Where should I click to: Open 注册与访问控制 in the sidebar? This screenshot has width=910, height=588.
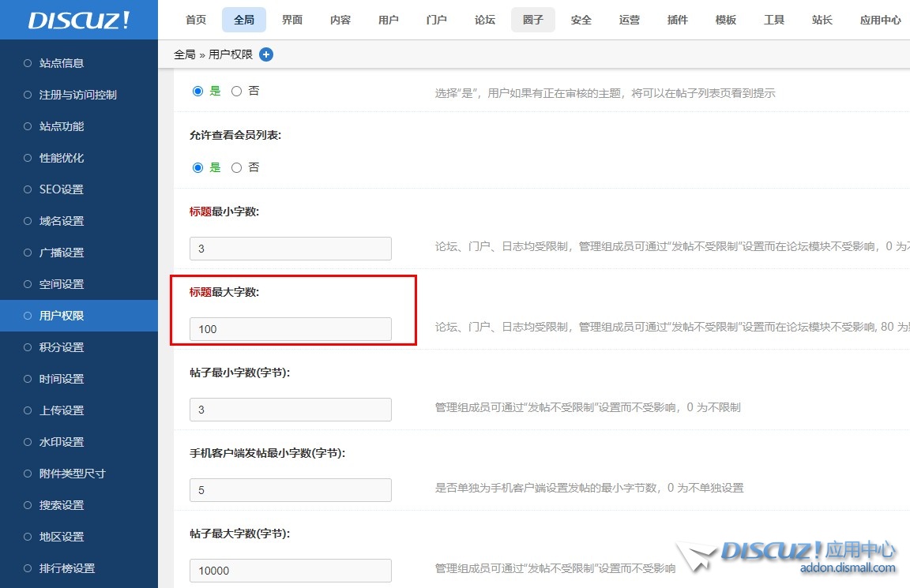[x=78, y=95]
